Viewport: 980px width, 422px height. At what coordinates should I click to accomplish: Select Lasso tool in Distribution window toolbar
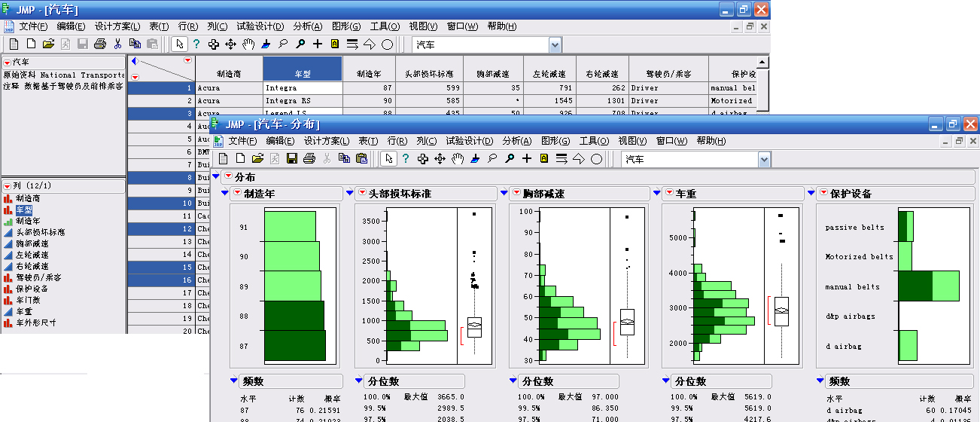pos(492,158)
